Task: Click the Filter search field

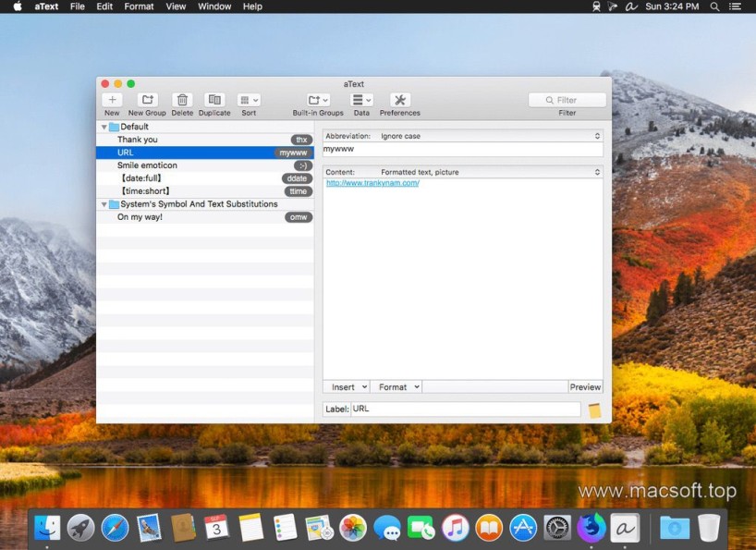Action: click(567, 100)
